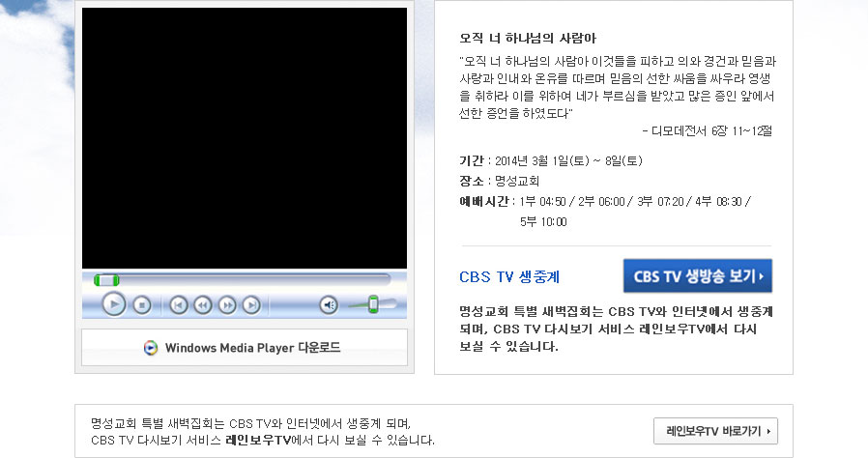The height and width of the screenshot is (458, 868).
Task: Go to 레인보우TV 바로가기 button
Action: pos(715,431)
